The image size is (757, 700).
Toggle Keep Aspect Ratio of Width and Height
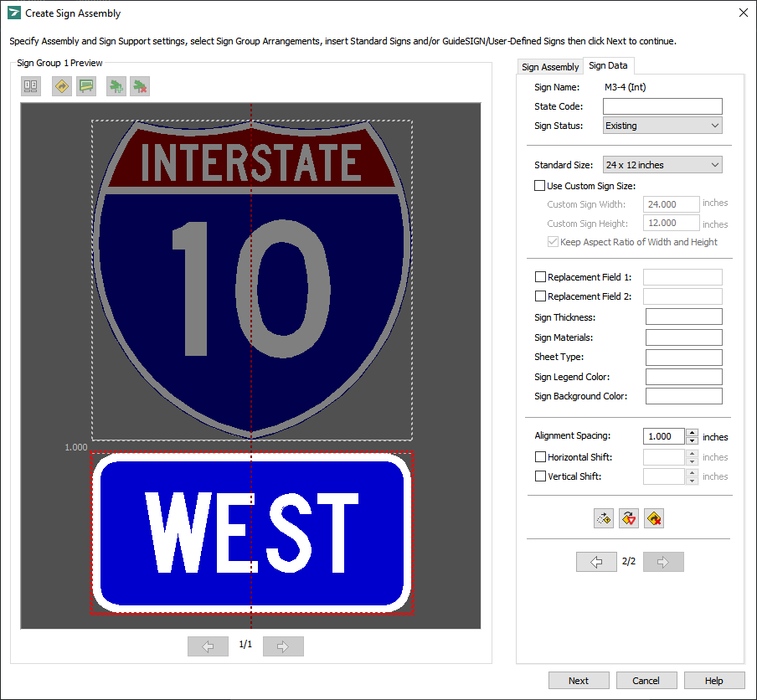click(553, 242)
